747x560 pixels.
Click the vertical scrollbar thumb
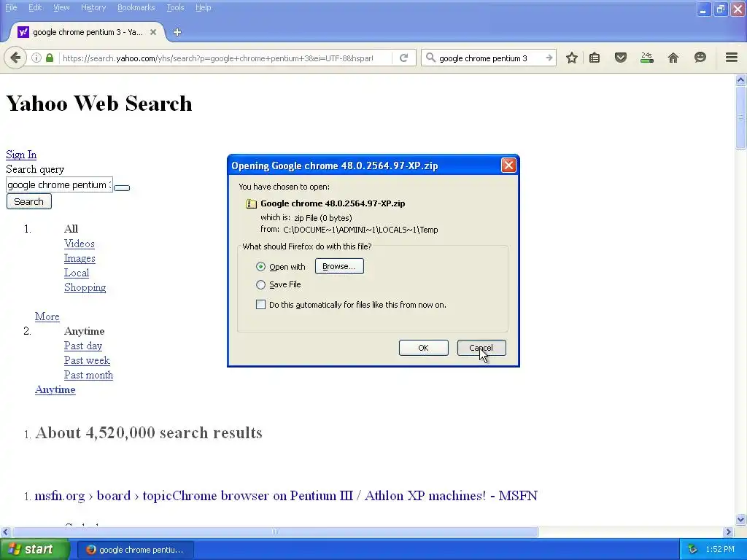click(x=740, y=117)
